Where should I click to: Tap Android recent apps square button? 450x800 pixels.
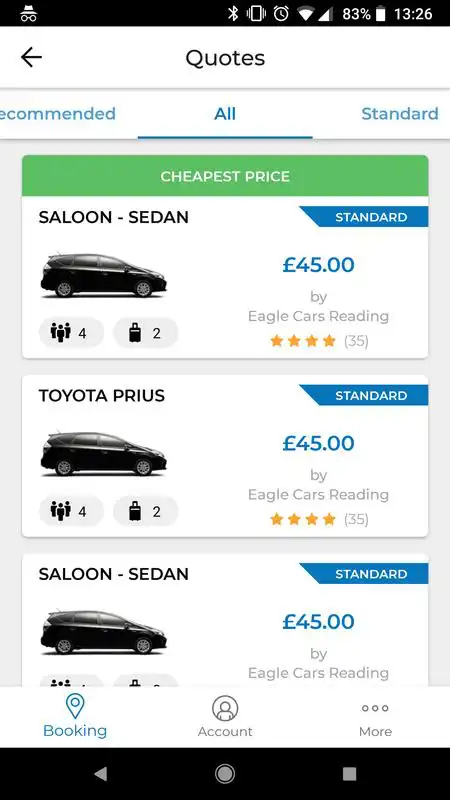coord(349,774)
